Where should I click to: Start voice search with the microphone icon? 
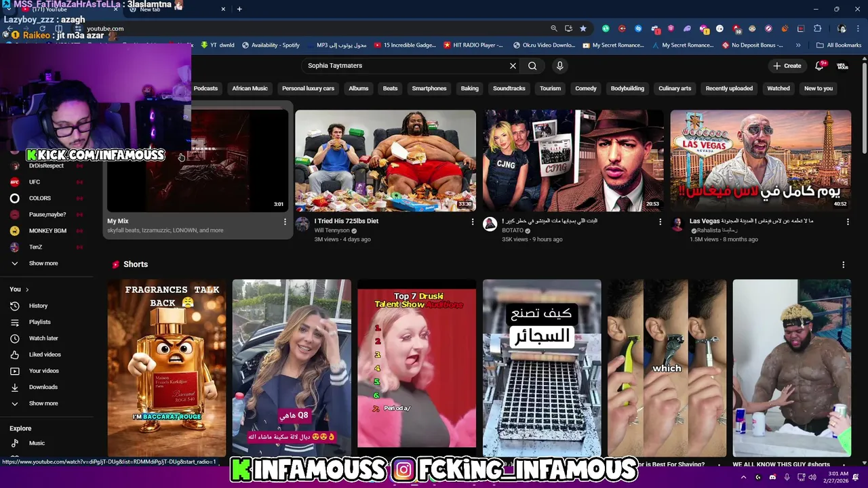559,66
